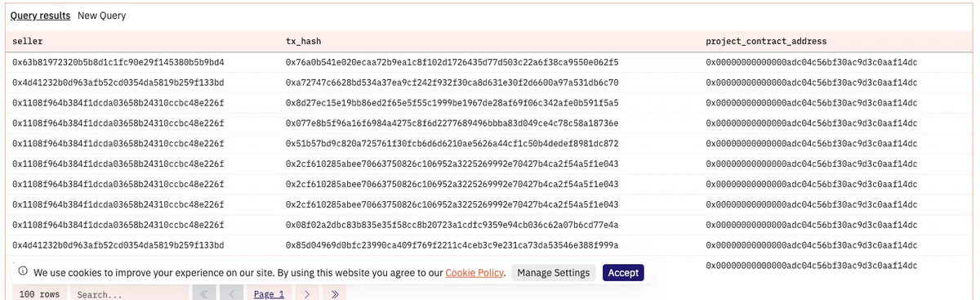Click the 100 rows label

click(x=39, y=294)
